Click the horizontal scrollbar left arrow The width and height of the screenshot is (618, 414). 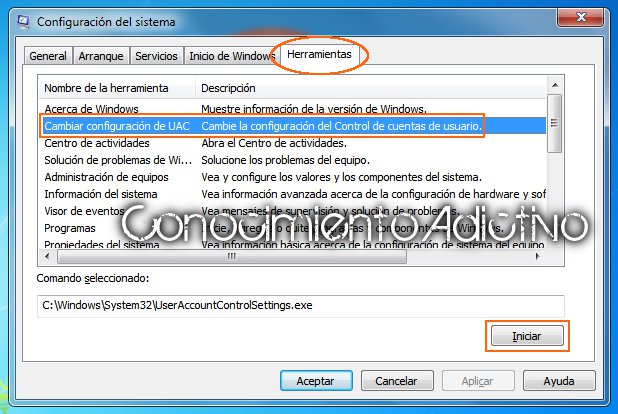47,256
